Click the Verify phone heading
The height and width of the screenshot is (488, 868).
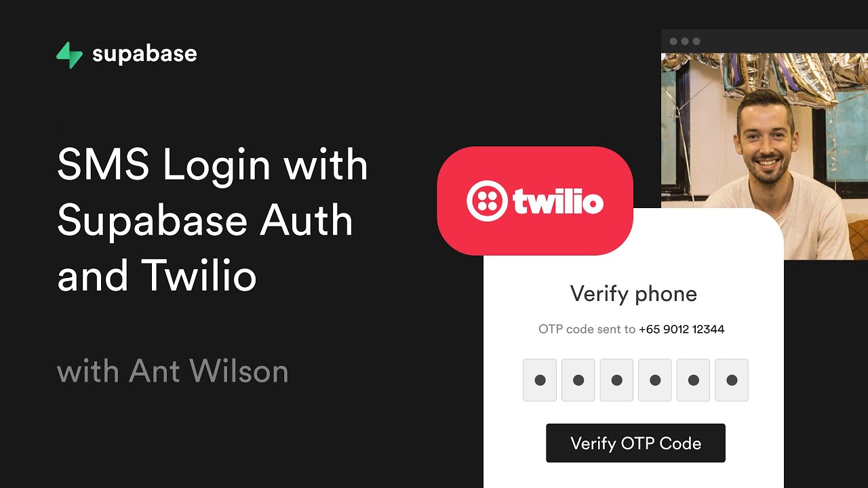(x=633, y=294)
